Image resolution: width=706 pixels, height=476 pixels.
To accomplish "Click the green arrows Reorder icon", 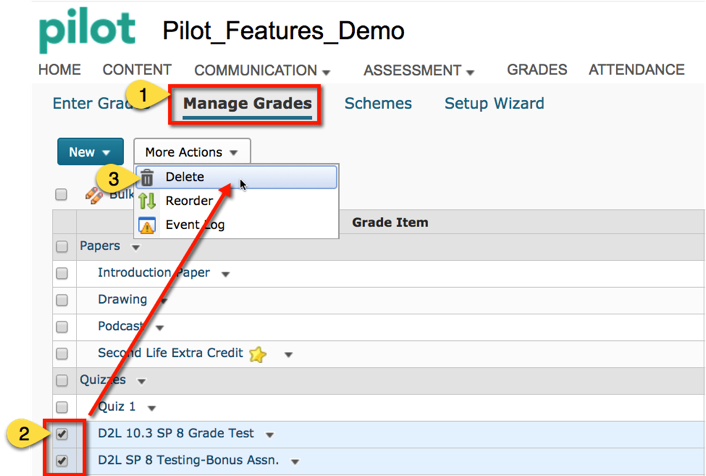I will point(147,201).
